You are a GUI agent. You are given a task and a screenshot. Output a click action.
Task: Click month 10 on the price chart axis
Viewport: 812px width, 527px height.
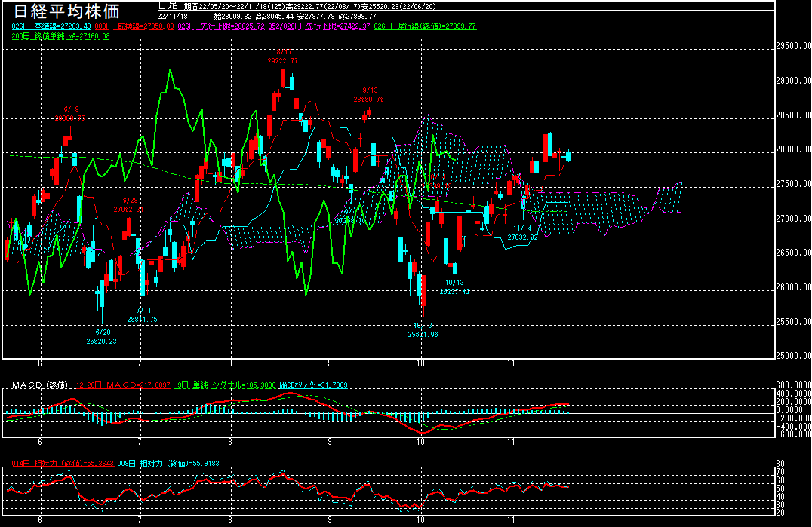(x=420, y=363)
